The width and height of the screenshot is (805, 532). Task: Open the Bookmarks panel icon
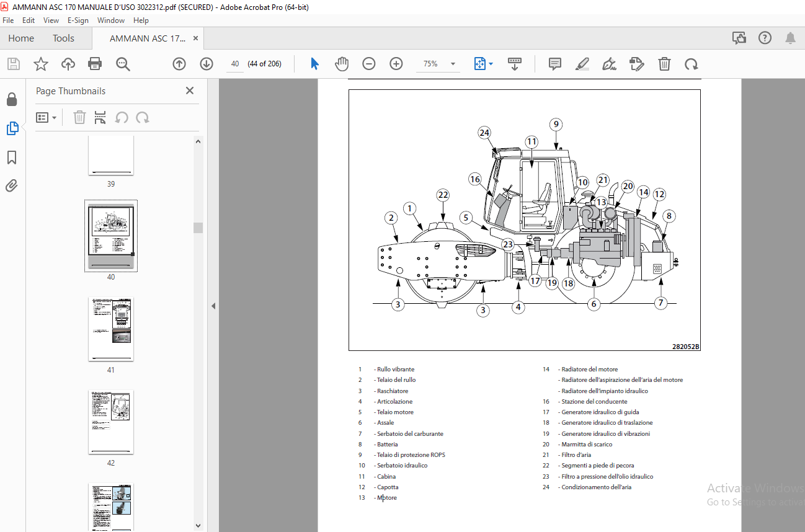(12, 157)
